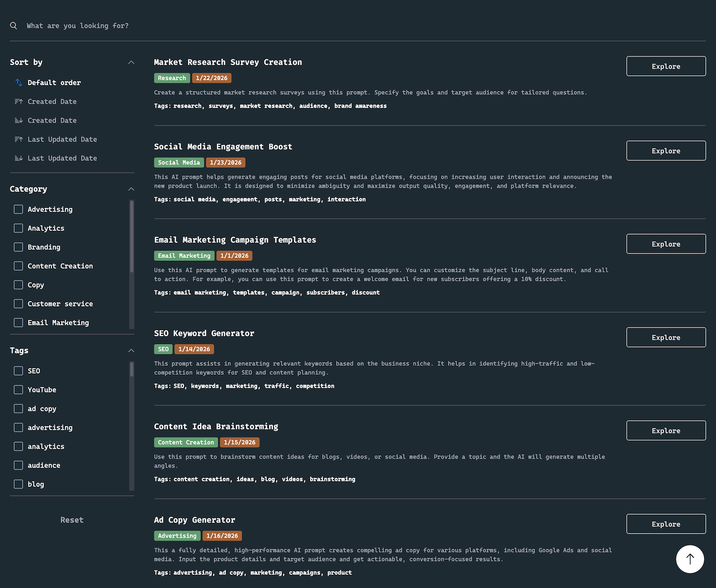Click the 1/23/2026 date badge
This screenshot has height=588, width=716.
(x=226, y=163)
